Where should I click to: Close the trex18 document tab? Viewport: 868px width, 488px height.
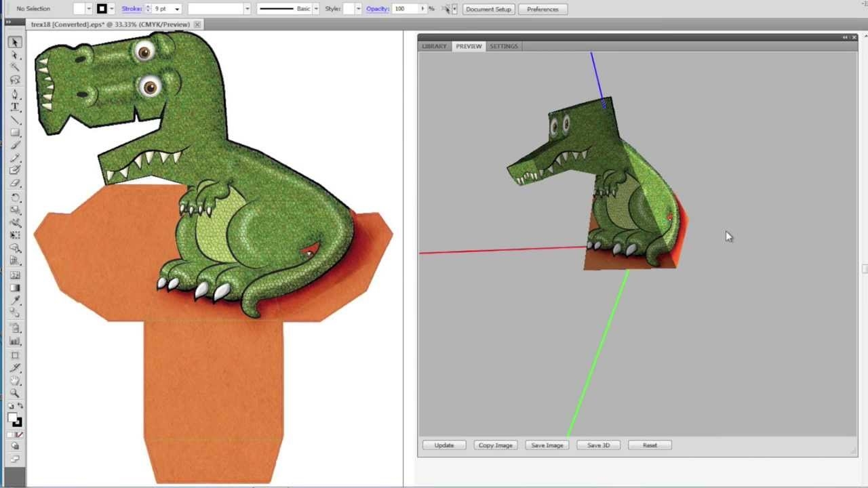click(x=197, y=24)
